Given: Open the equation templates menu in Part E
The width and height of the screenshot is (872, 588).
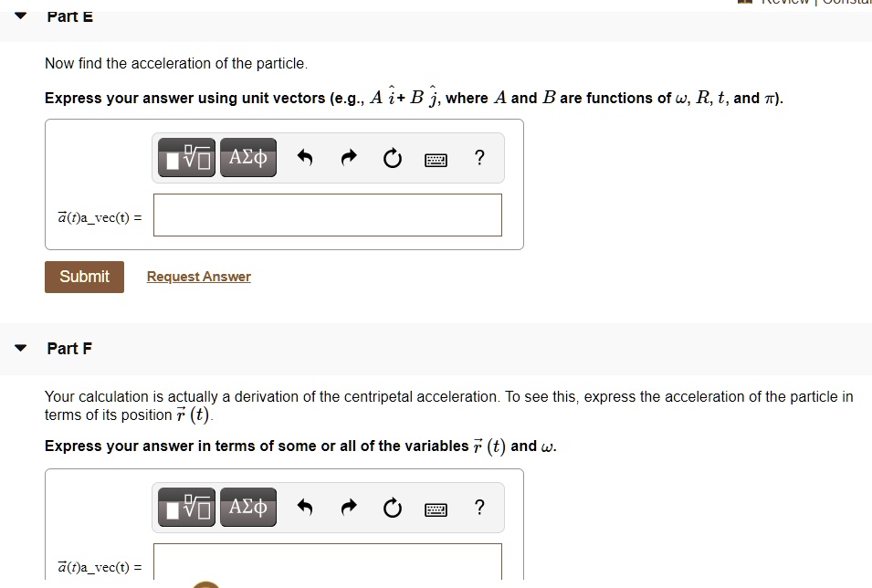Looking at the screenshot, I should point(185,157).
